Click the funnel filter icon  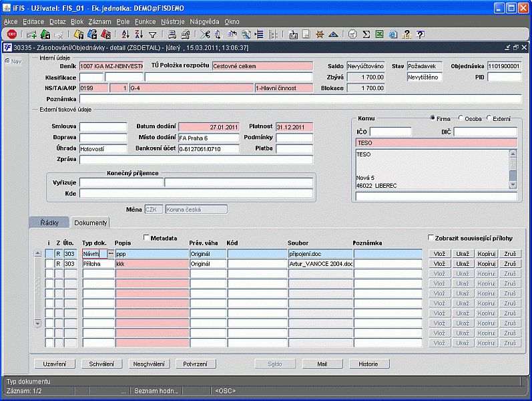pos(153,35)
